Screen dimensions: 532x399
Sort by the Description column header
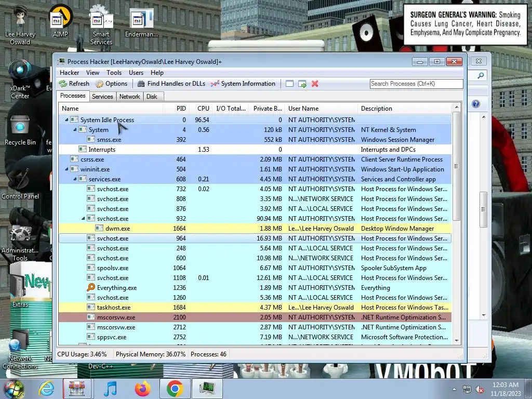(x=405, y=109)
